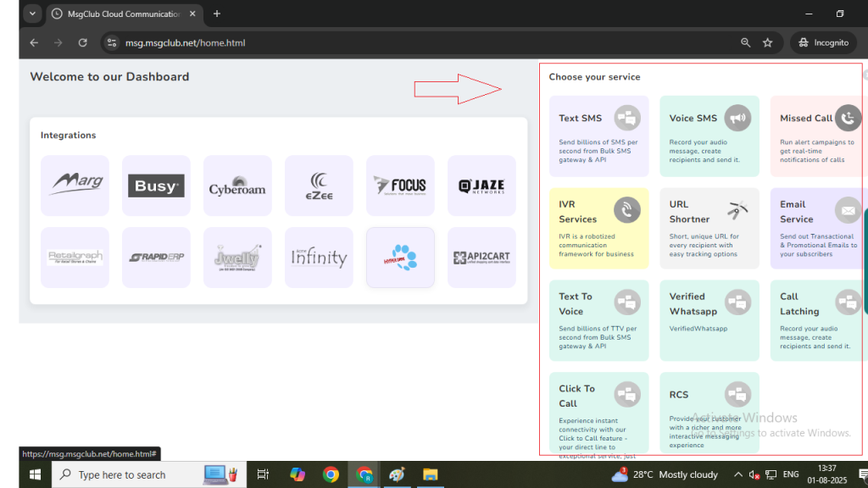Choose the Text SMS service title
868x488 pixels.
tap(580, 118)
